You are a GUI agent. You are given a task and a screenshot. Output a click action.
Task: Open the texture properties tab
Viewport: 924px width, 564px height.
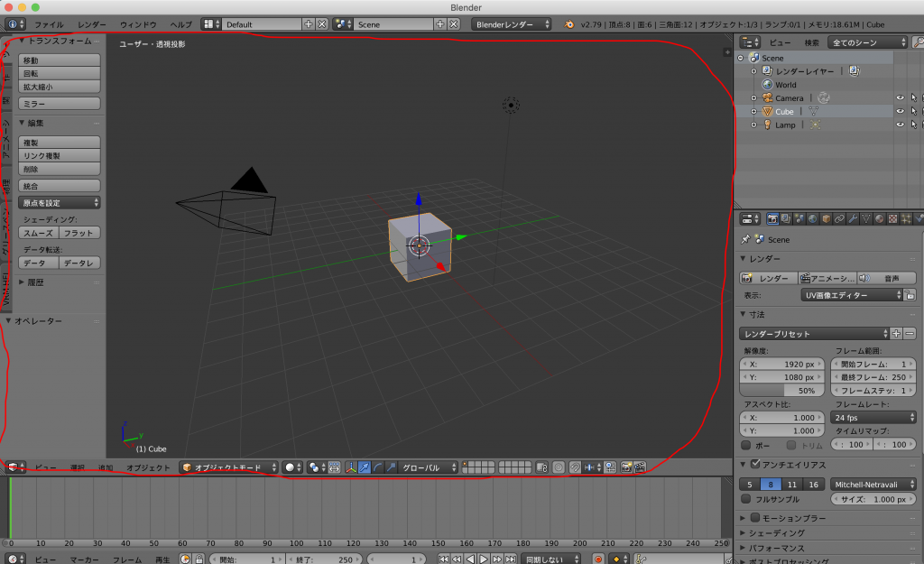[x=892, y=218]
